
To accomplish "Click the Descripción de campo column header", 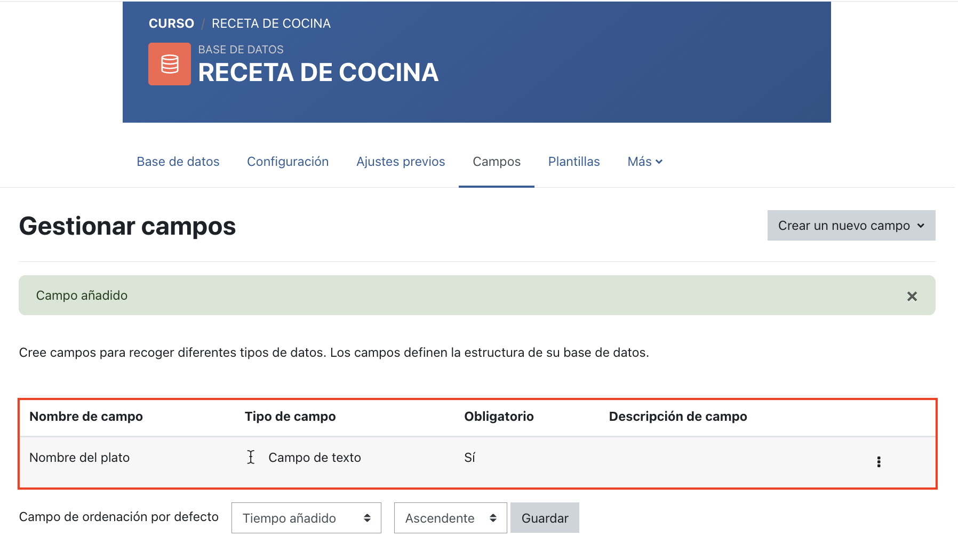I will tap(678, 417).
